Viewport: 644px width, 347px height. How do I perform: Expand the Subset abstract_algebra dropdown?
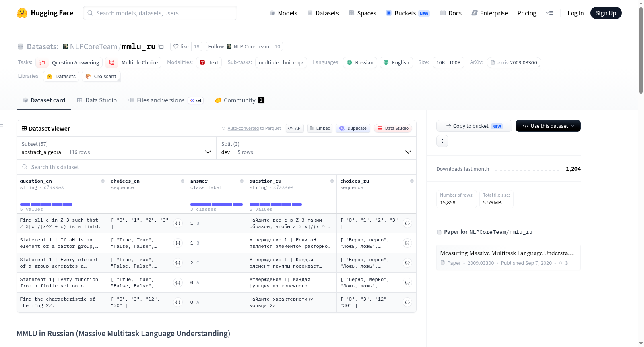click(x=117, y=148)
